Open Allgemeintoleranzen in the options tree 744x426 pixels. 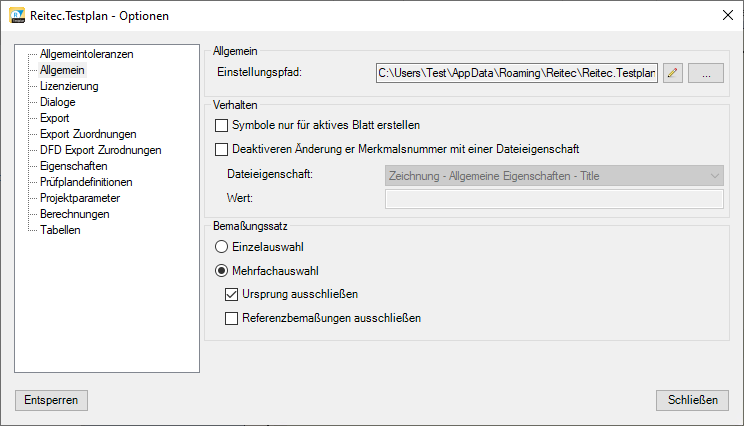(x=86, y=54)
